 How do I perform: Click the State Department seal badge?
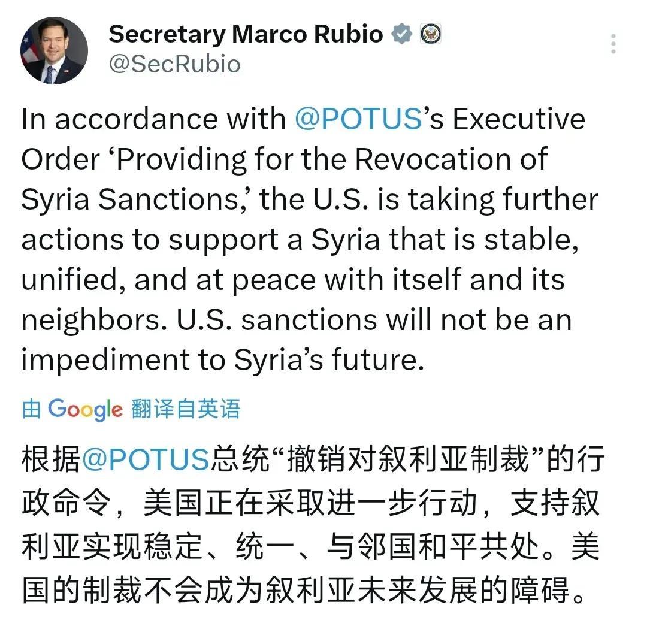[x=430, y=34]
